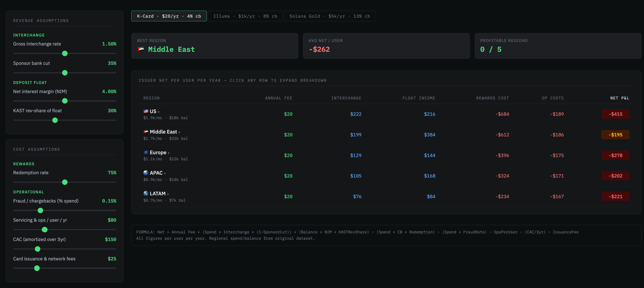Screen dimensions: 644x288
Task: Switch to the Illuma $1k/yr card tab
Action: tap(245, 16)
